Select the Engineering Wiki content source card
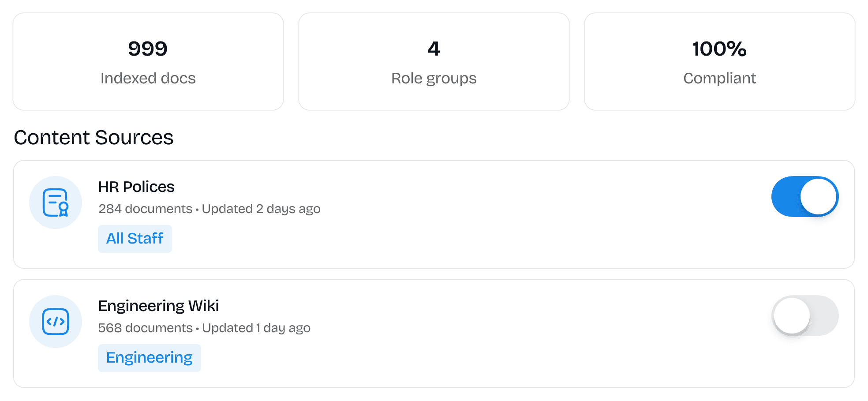The height and width of the screenshot is (401, 868). click(x=434, y=334)
